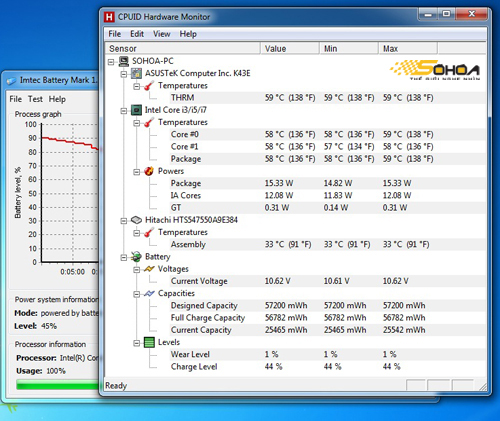Click the Battery node icon
Screen dimensions: 500x421
137,257
